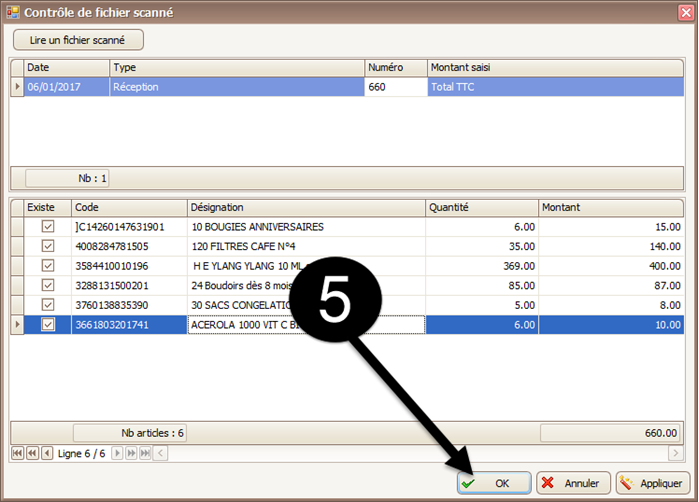Image resolution: width=699 pixels, height=502 pixels.
Task: Click the Nb articles : 6 footer
Action: click(130, 433)
